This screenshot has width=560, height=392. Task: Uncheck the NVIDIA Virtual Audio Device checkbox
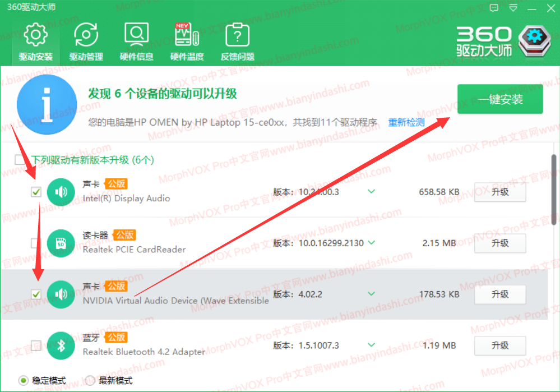pos(36,294)
